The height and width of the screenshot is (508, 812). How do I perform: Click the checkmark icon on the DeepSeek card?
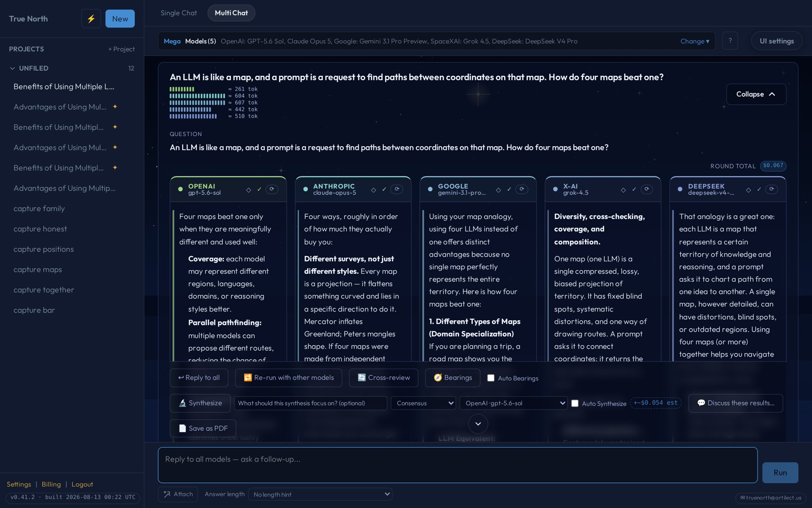click(759, 189)
